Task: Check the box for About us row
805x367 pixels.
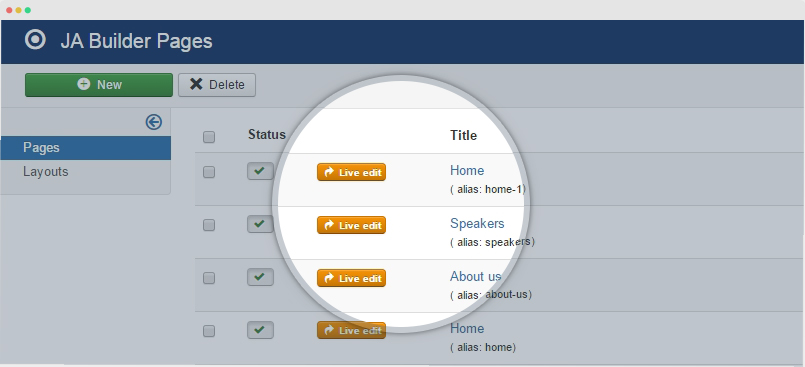Action: (x=209, y=278)
